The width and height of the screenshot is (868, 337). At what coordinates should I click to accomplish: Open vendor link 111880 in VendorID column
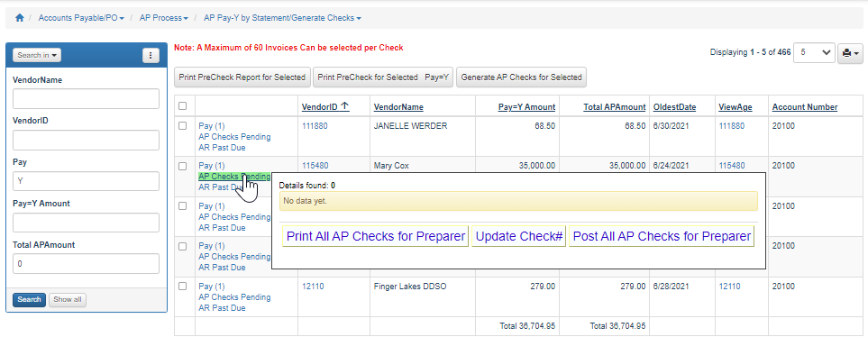coord(315,126)
